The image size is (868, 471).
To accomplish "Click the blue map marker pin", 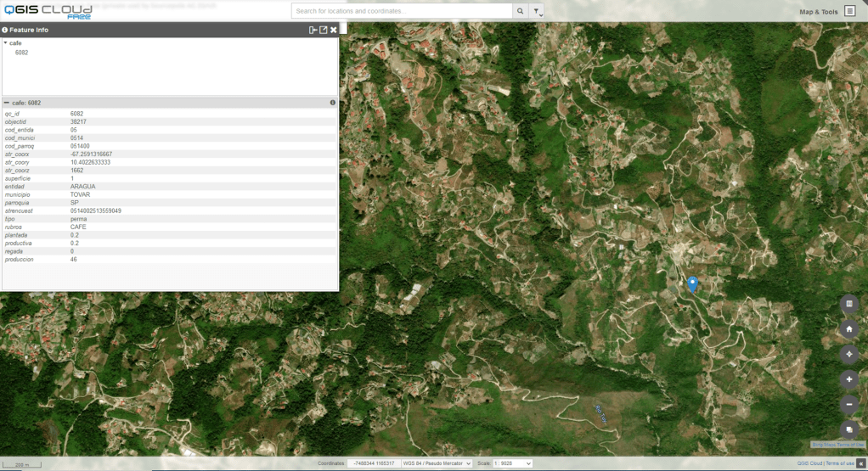I will (x=692, y=283).
